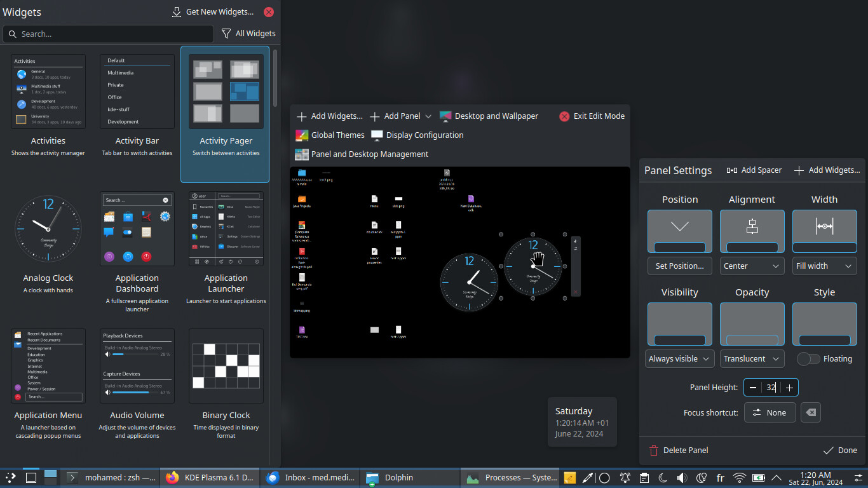
Task: Select the Analog Clock widget preview
Action: (48, 229)
